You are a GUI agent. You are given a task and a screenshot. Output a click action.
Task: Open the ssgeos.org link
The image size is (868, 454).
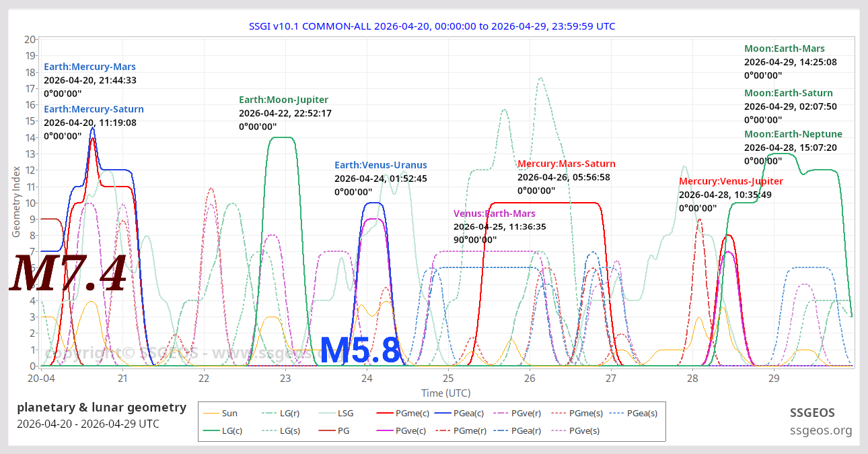tap(821, 429)
